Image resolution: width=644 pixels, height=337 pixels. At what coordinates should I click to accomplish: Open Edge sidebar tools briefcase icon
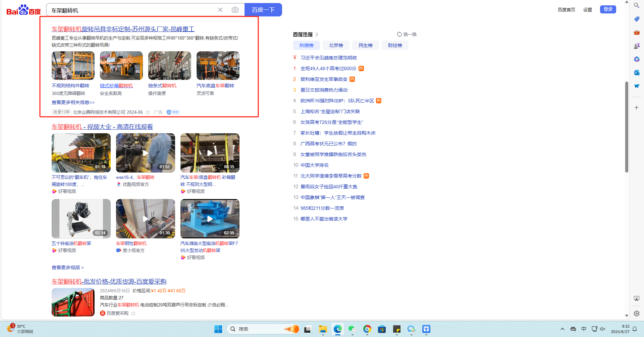pos(637,32)
